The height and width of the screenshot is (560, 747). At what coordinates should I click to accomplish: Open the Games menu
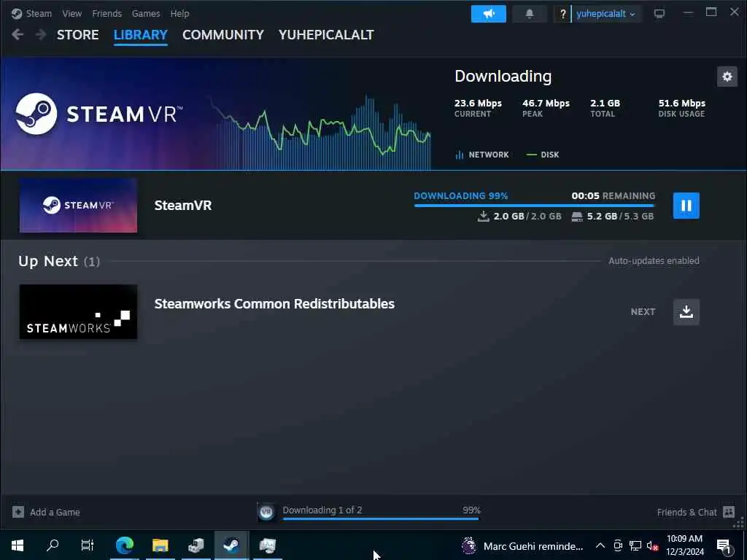point(146,13)
